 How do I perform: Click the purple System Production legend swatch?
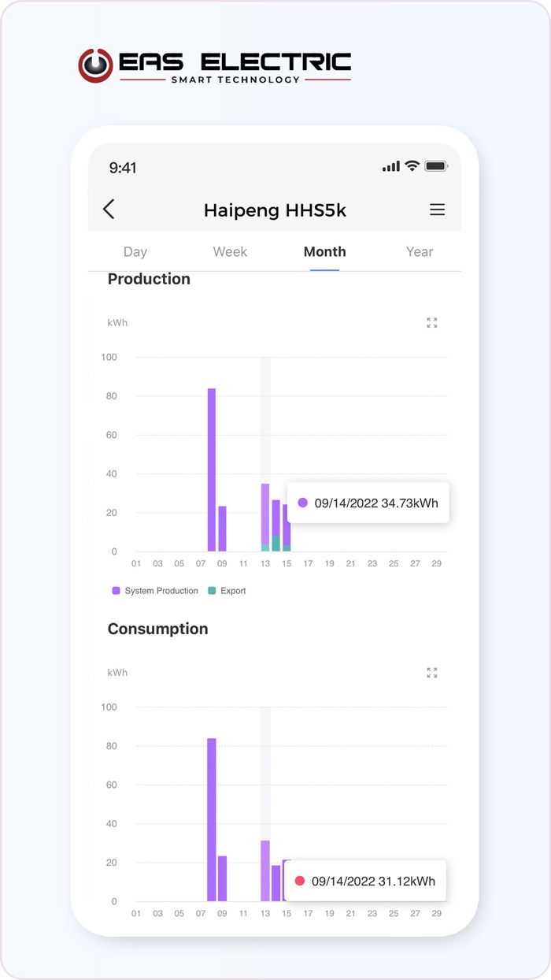[x=116, y=591]
